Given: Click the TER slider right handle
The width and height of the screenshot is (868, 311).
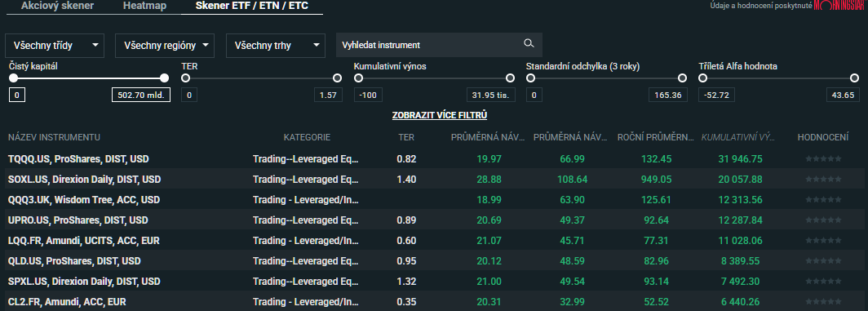Looking at the screenshot, I should [337, 78].
